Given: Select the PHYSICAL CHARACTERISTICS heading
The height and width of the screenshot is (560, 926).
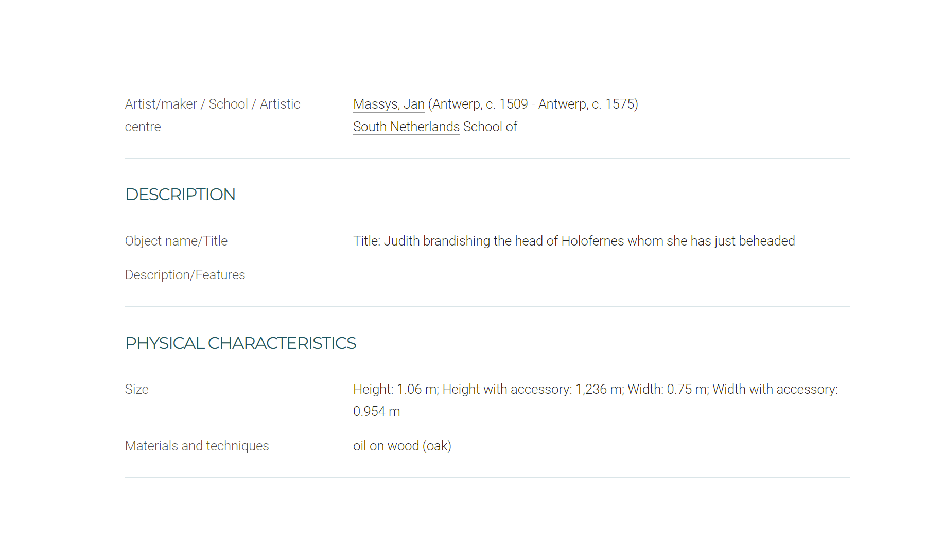Looking at the screenshot, I should pos(240,343).
